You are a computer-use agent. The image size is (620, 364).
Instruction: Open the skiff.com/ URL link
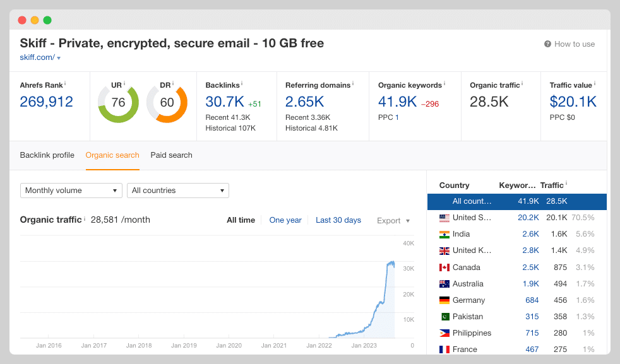37,57
